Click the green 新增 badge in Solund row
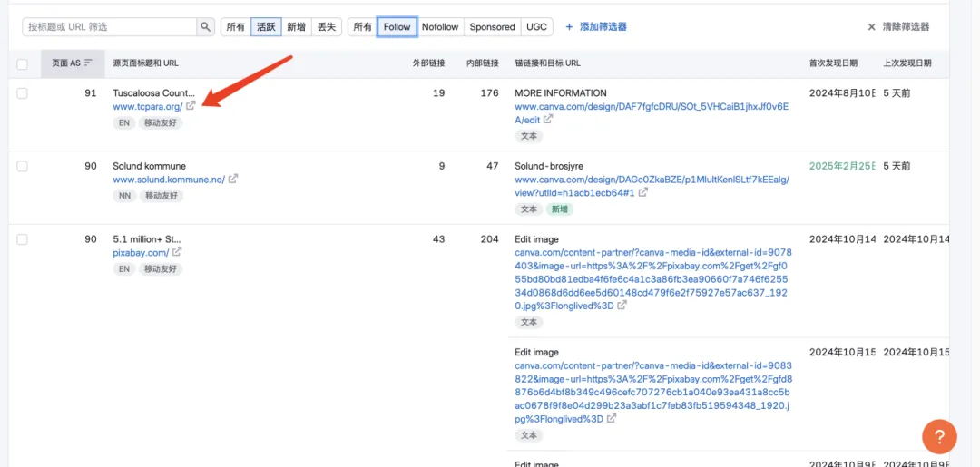 pyautogui.click(x=559, y=209)
